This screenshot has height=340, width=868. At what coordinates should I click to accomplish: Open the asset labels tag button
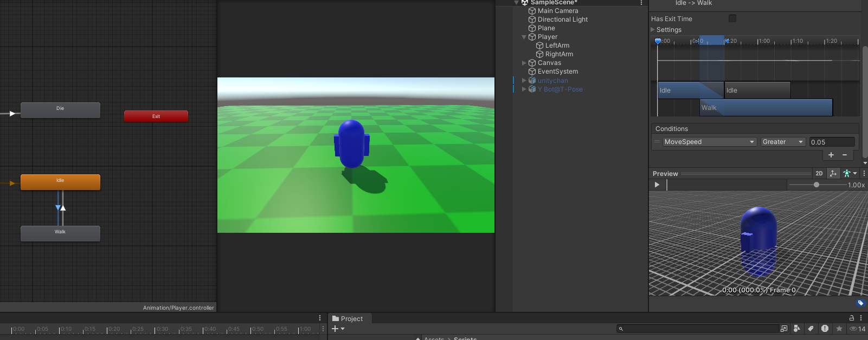tap(860, 303)
